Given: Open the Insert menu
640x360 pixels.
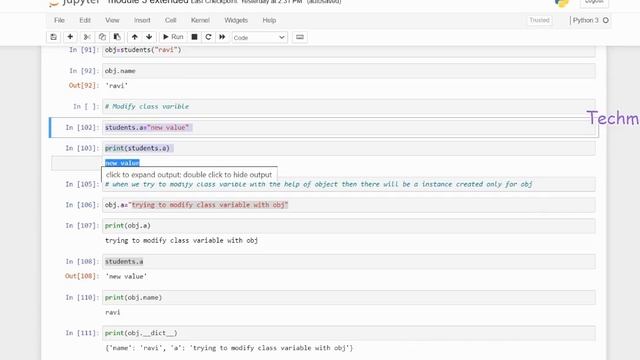Looking at the screenshot, I should coord(142,20).
